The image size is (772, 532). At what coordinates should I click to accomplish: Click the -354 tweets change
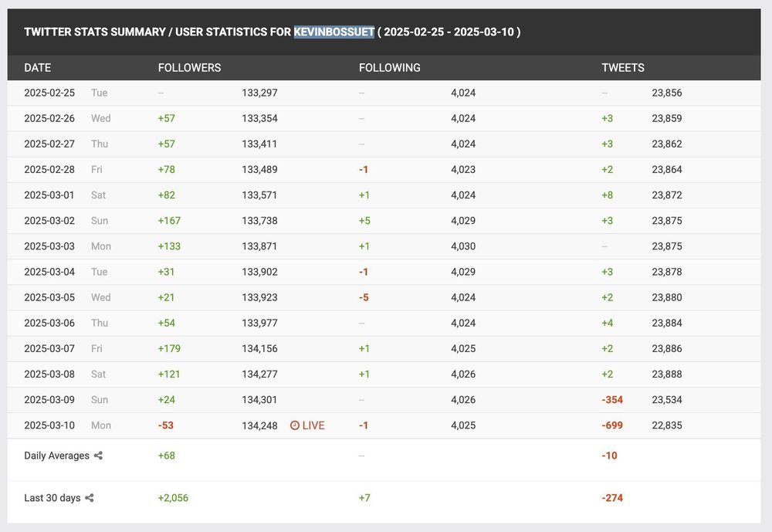click(612, 400)
